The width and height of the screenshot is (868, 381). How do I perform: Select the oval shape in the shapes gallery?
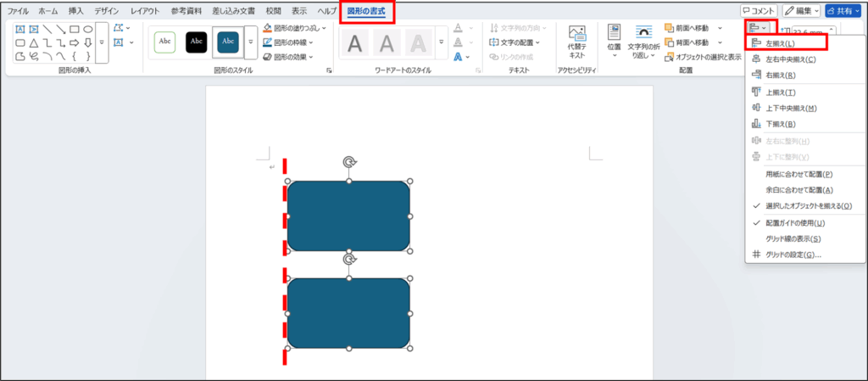(x=87, y=29)
